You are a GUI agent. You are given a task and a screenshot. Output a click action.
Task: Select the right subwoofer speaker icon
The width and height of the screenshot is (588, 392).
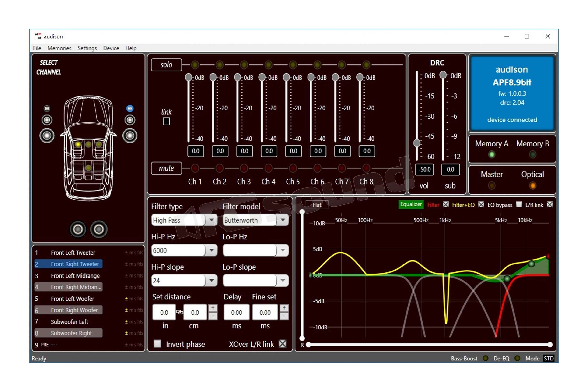99,229
